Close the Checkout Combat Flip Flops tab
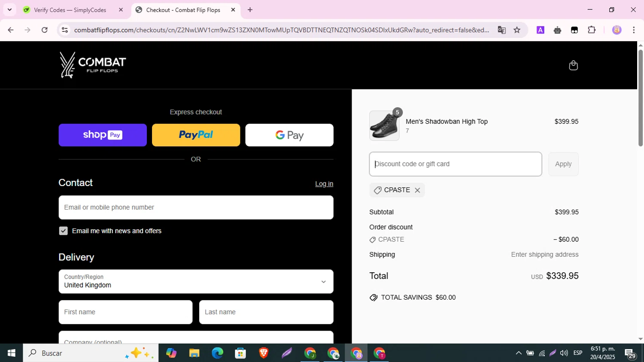644x362 pixels. pos(233,10)
